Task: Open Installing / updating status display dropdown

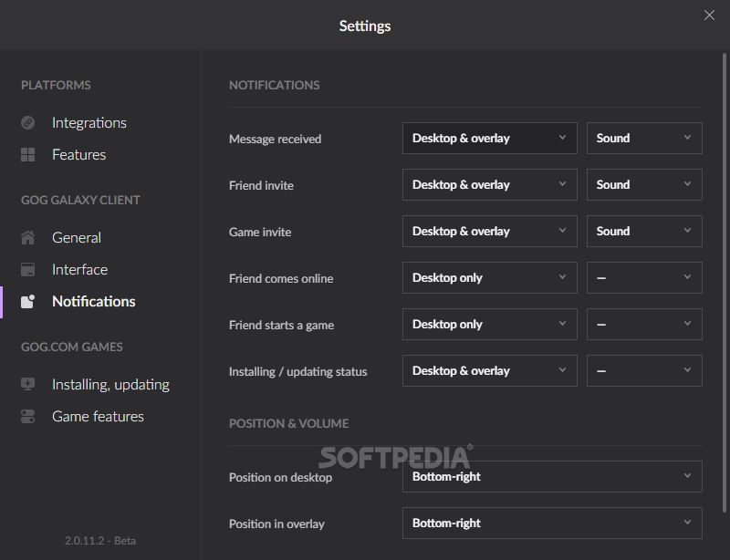Action: click(x=490, y=370)
